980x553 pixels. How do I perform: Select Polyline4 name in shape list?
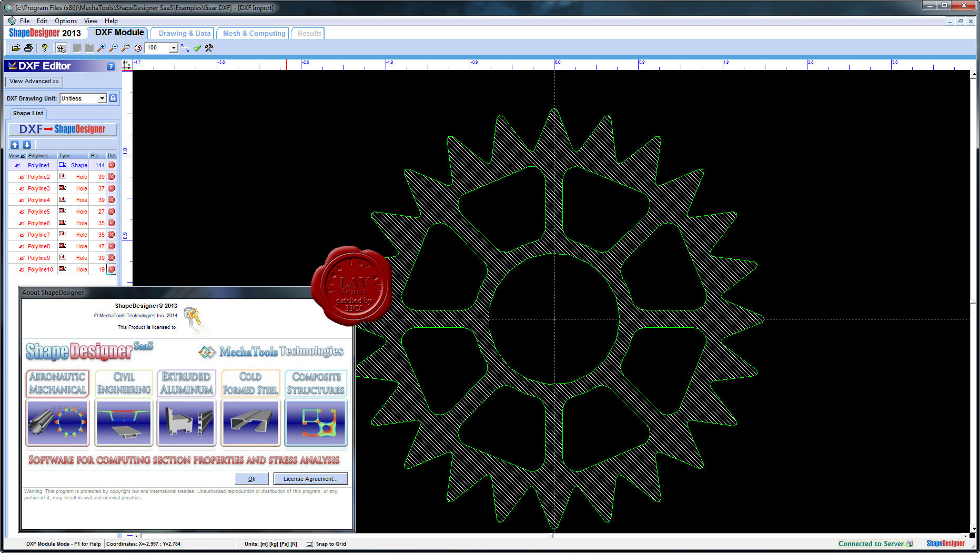pos(39,200)
